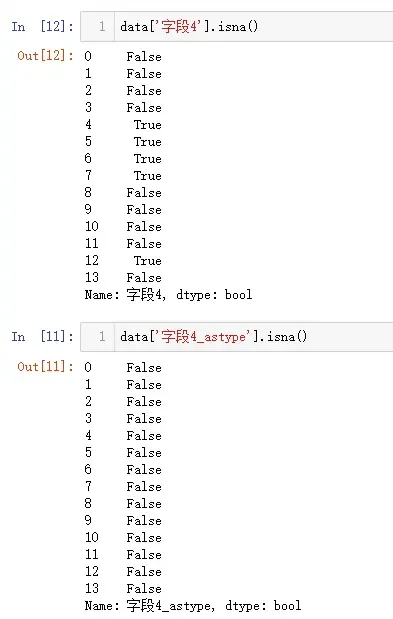The height and width of the screenshot is (619, 393).
Task: Select the In [12] prompt label
Action: pos(42,27)
